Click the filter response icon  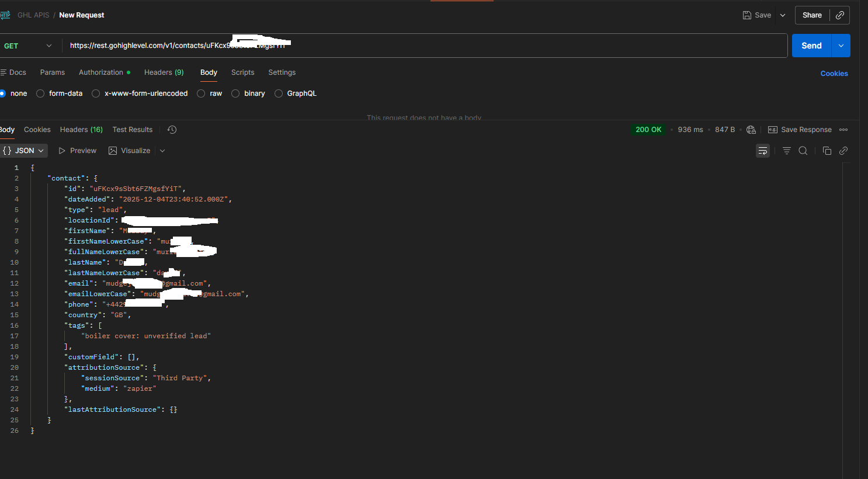pyautogui.click(x=787, y=151)
